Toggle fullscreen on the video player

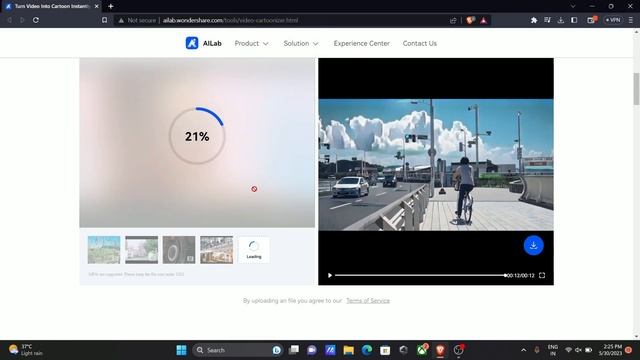542,276
